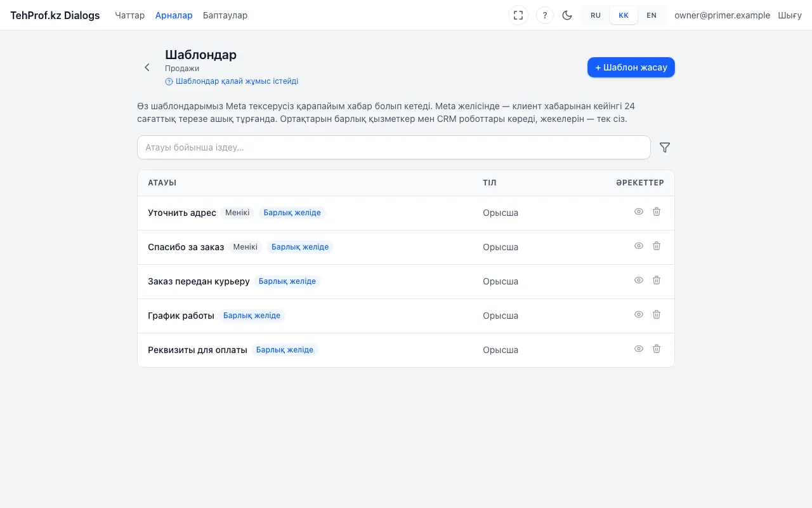Preview the 'Уточнить адрес' template
The height and width of the screenshot is (508, 812).
[x=639, y=211]
